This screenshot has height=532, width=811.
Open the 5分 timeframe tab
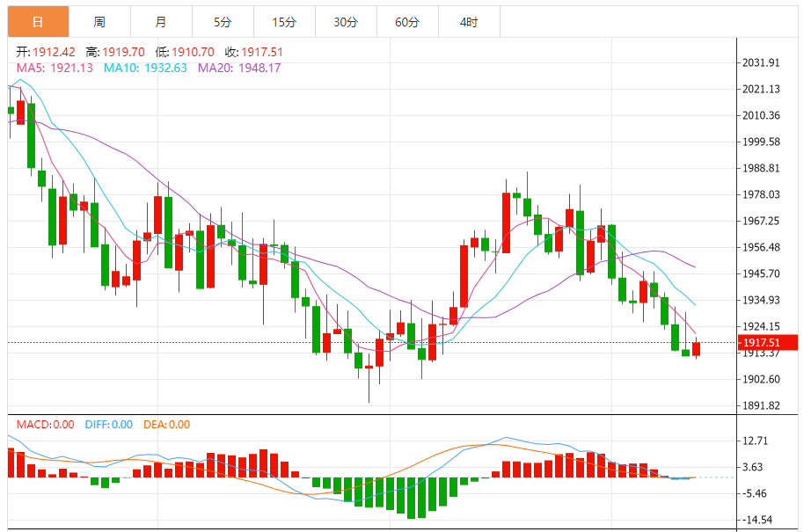point(223,22)
